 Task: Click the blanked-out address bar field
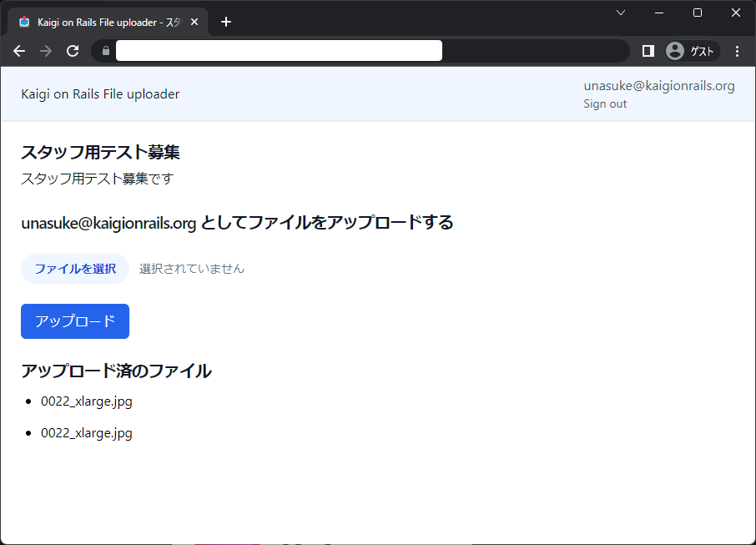tap(279, 51)
